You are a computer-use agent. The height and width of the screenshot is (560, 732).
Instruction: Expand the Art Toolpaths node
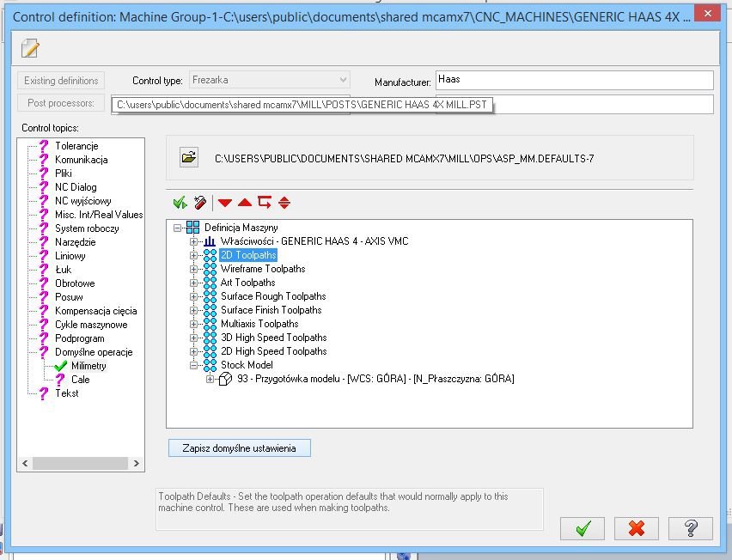pos(193,283)
